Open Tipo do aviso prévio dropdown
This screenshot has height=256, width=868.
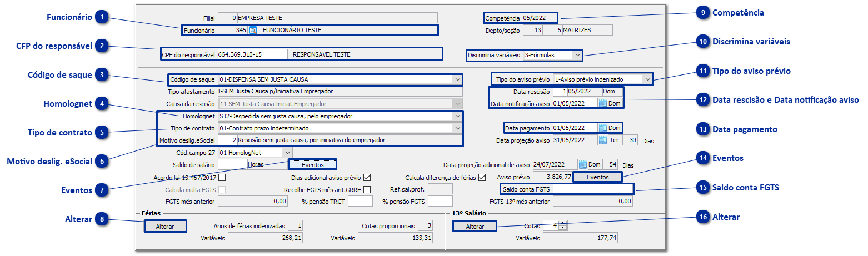tap(647, 79)
